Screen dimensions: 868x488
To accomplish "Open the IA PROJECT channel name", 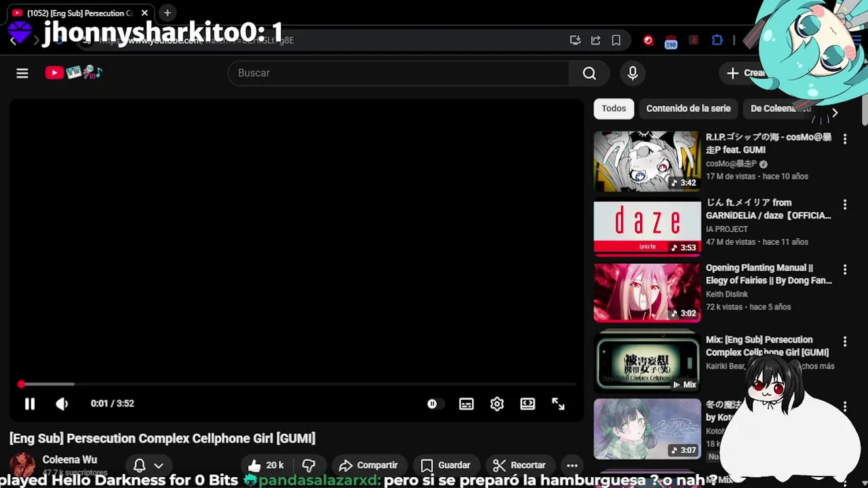I will point(727,229).
